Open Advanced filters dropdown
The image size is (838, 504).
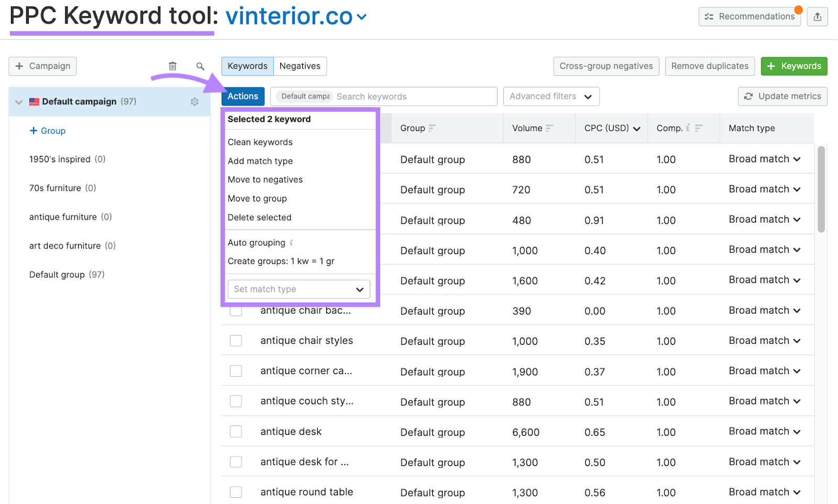551,96
